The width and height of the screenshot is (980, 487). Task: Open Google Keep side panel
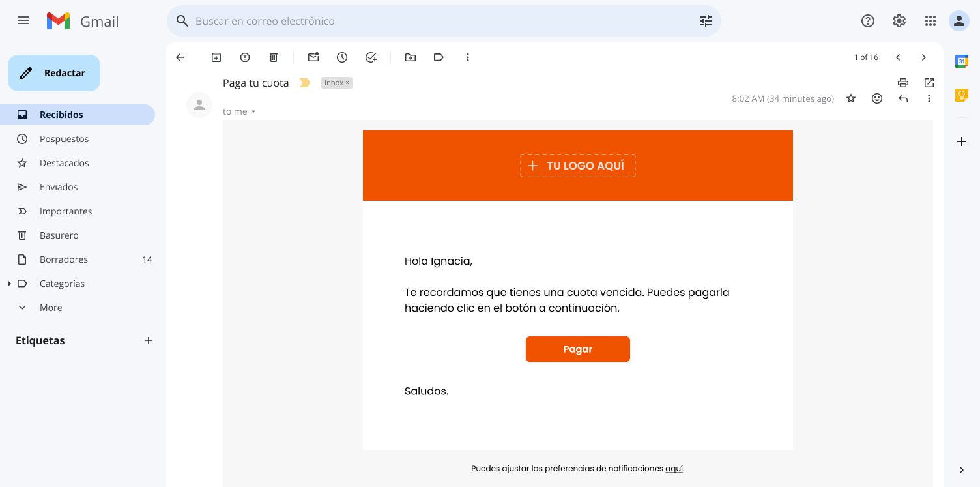point(962,95)
